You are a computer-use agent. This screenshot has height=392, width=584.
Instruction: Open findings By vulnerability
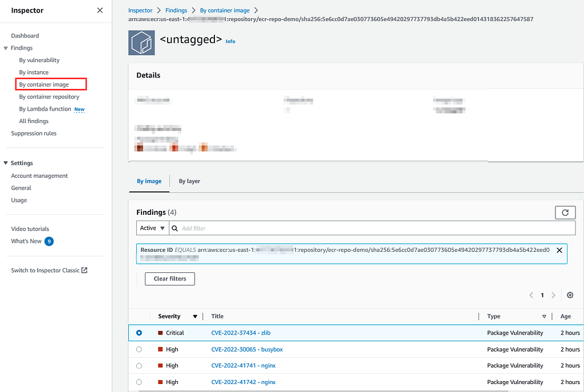[39, 60]
